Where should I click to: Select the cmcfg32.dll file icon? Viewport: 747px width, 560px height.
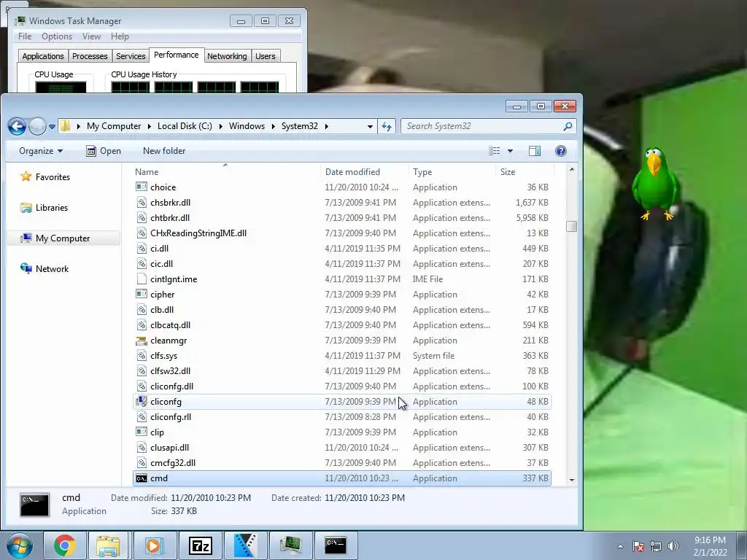click(142, 463)
